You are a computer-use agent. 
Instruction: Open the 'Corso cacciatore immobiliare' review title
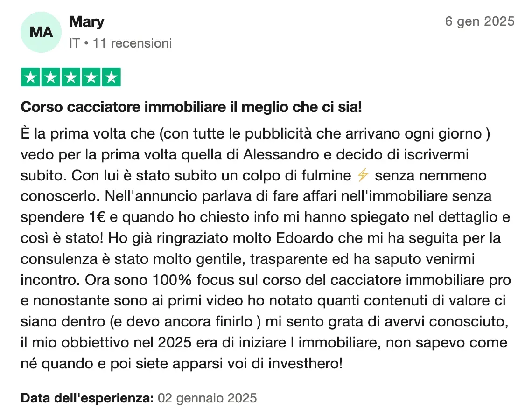click(191, 108)
